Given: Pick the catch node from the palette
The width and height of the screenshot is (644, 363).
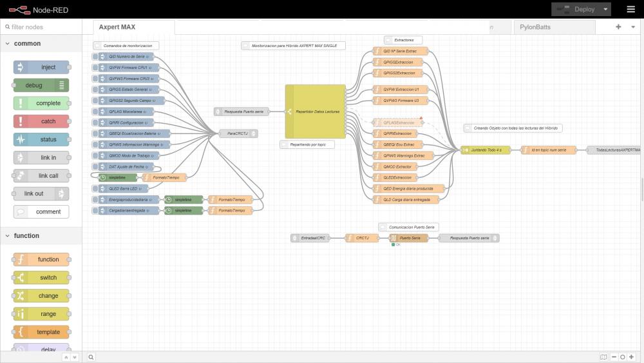Looking at the screenshot, I should [41, 121].
